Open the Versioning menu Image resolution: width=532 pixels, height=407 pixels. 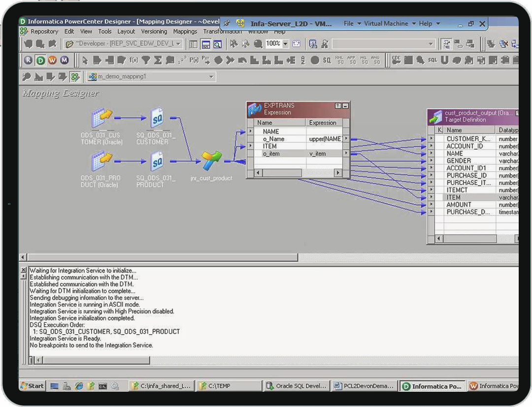154,31
